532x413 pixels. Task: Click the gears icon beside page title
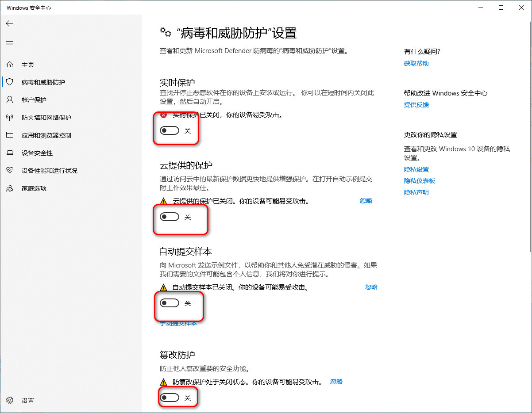click(166, 33)
